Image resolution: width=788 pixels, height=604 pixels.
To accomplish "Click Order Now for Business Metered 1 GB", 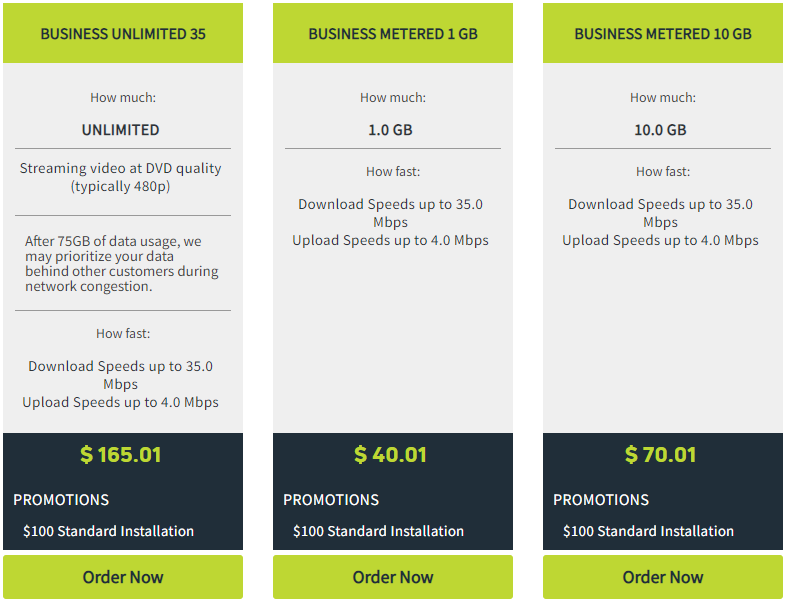I will pyautogui.click(x=392, y=577).
